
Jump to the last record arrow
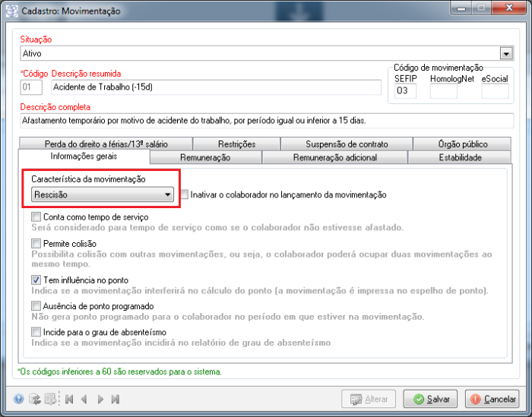click(115, 399)
